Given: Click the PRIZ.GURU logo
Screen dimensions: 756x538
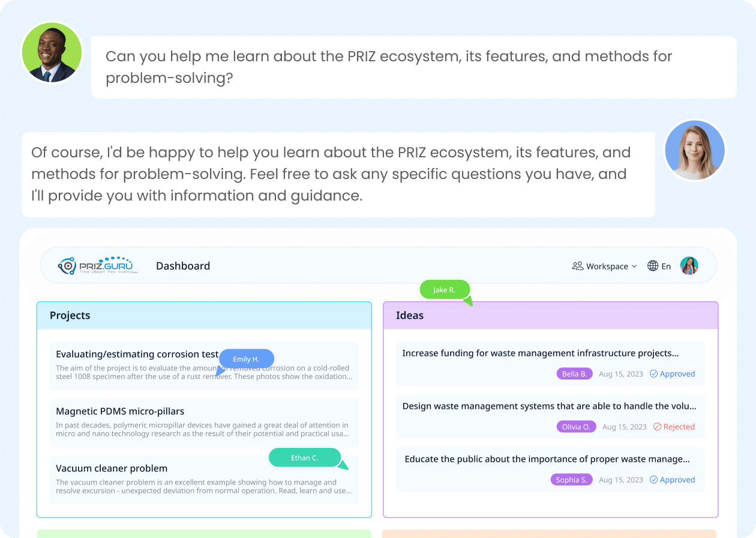Looking at the screenshot, I should coord(98,265).
